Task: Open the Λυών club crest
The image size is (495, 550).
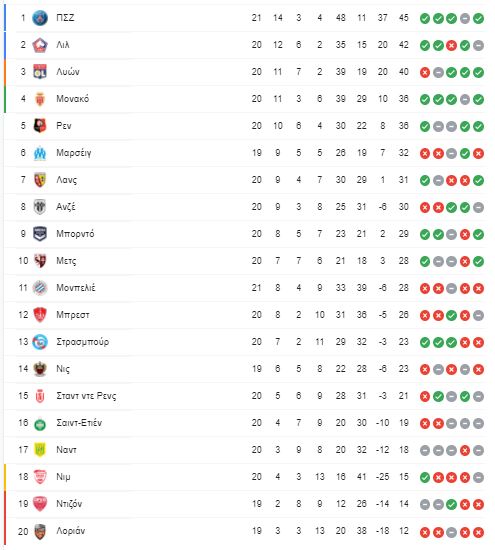Action: point(40,72)
